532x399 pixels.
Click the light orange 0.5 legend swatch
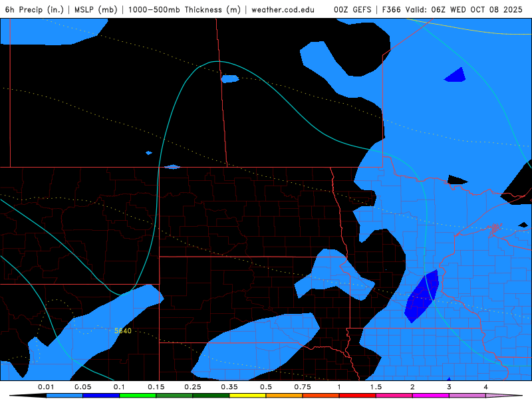[285, 396]
